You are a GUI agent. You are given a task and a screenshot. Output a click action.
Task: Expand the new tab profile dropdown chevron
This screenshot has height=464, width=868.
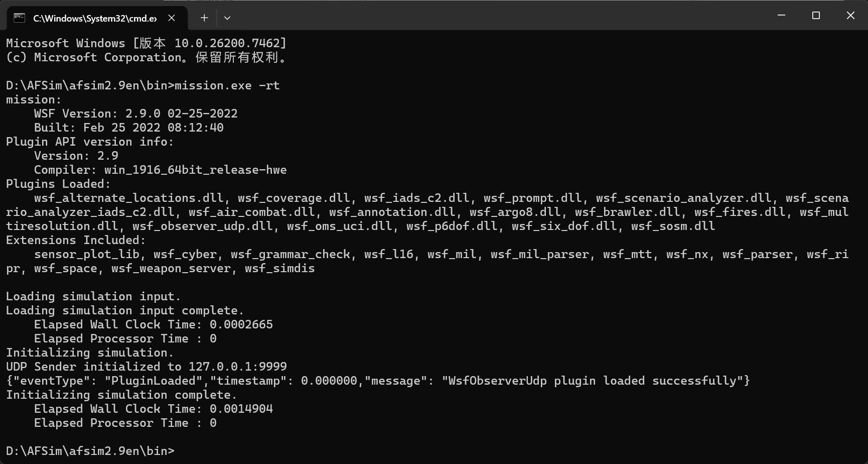pyautogui.click(x=227, y=18)
